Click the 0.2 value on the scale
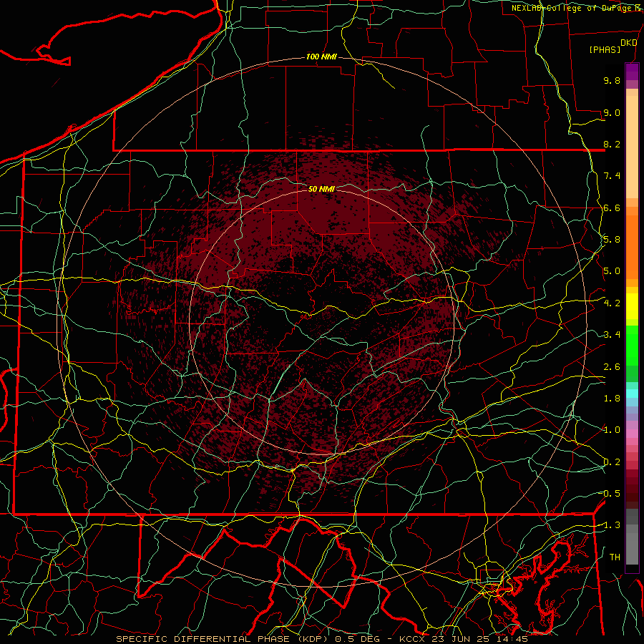 pos(612,462)
